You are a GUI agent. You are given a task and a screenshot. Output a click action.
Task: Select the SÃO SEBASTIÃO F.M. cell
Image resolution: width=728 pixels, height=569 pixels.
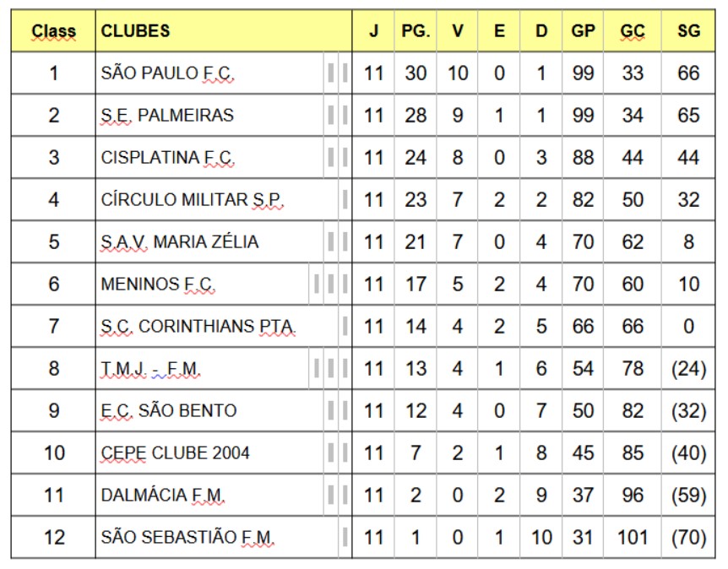pyautogui.click(x=188, y=538)
